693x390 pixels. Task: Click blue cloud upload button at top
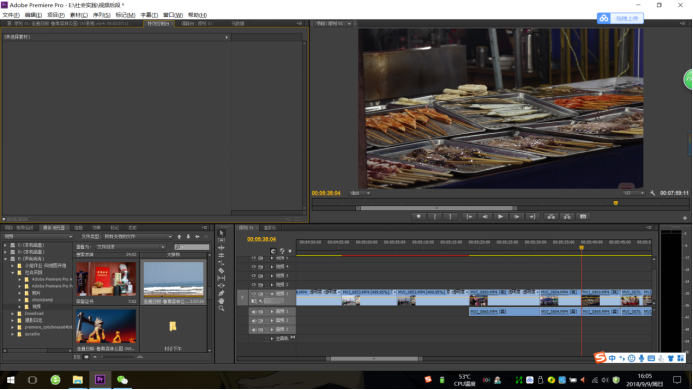620,18
